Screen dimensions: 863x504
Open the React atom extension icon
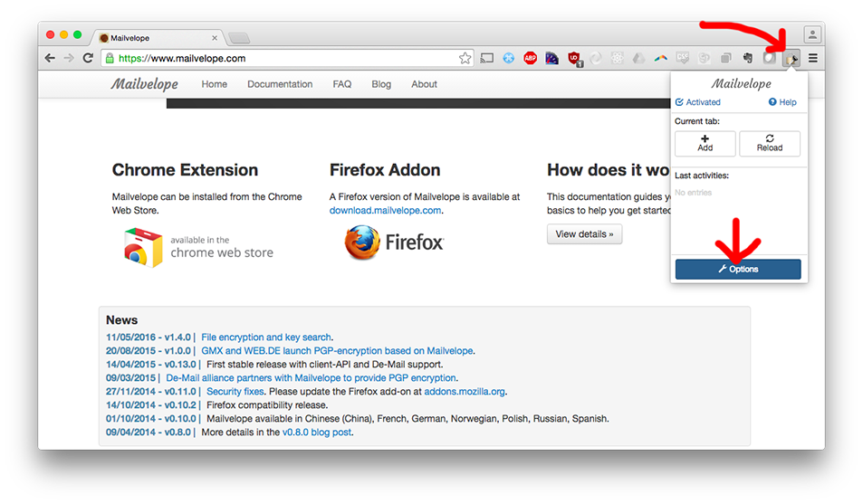[x=617, y=58]
